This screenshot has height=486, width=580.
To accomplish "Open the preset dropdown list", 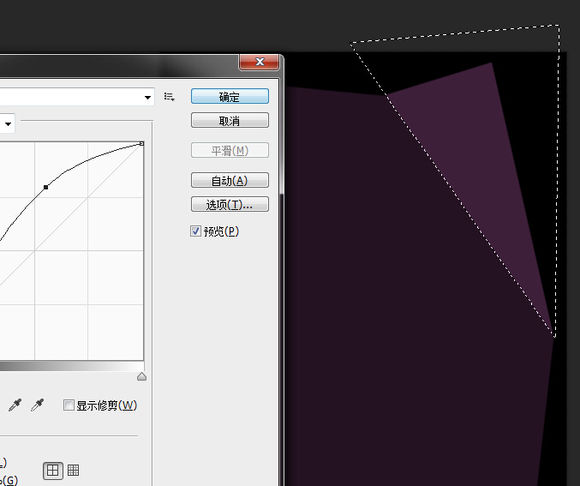I will (x=76, y=97).
